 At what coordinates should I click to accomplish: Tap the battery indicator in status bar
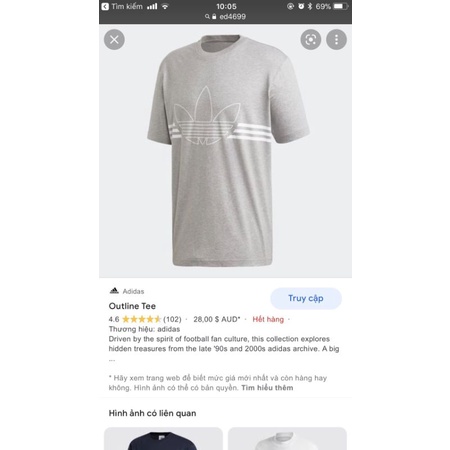coord(340,6)
